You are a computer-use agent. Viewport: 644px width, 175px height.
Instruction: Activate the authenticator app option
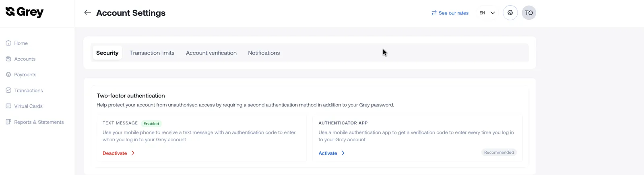coord(328,153)
